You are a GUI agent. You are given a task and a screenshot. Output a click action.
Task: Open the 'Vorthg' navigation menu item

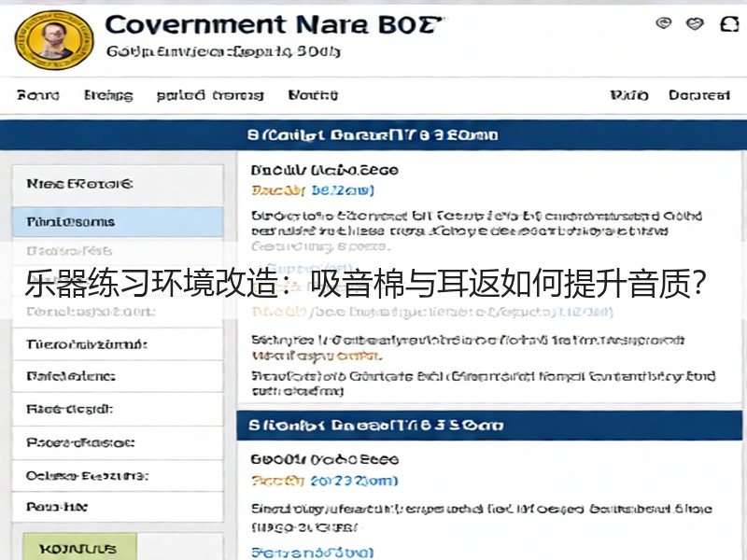(x=313, y=95)
